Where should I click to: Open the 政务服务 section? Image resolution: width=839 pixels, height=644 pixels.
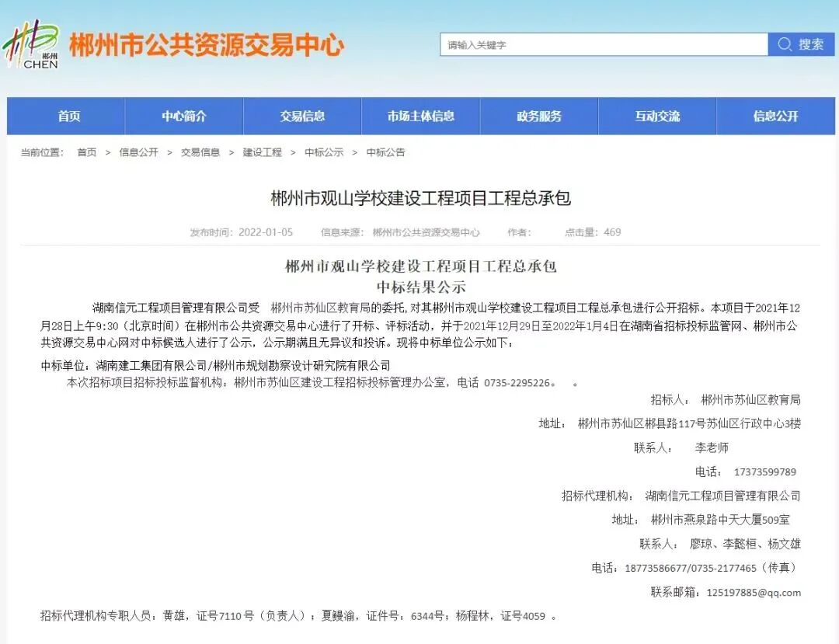coord(538,116)
